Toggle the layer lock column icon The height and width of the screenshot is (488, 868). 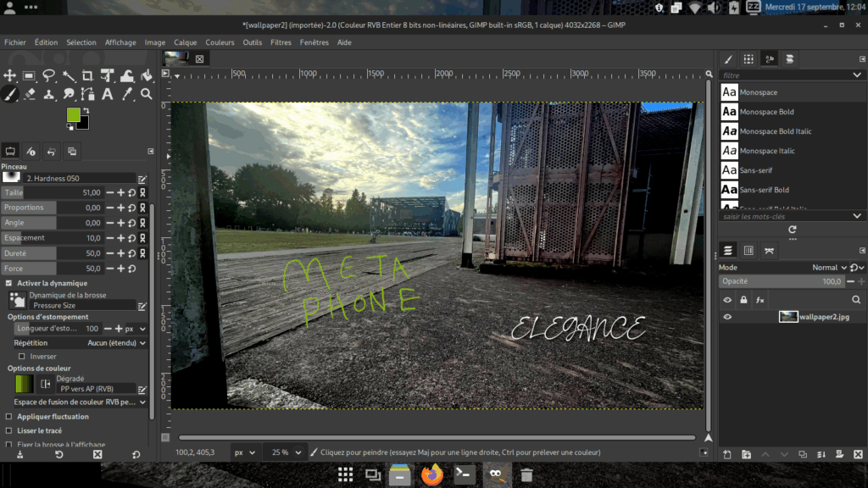click(x=743, y=300)
